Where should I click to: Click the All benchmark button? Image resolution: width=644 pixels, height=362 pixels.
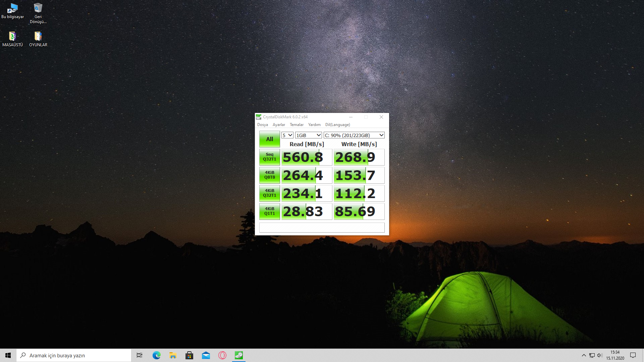point(269,139)
